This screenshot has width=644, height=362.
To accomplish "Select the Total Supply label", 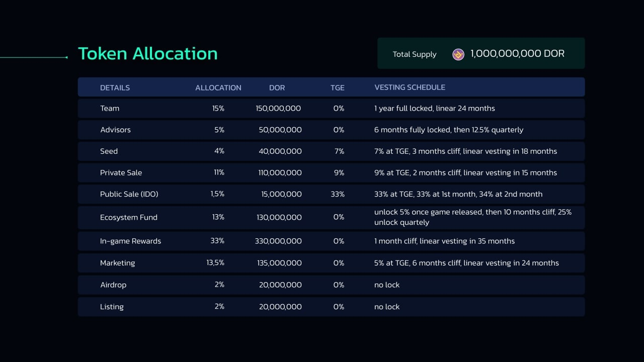I will click(414, 54).
